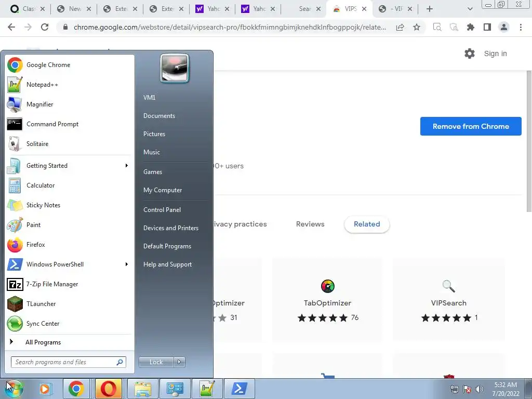Viewport: 532px width, 399px height.
Task: Click the address bar URL
Action: click(x=230, y=27)
